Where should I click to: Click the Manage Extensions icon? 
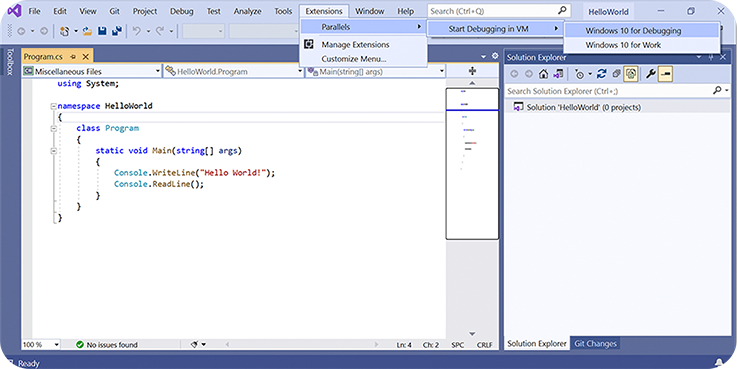pos(308,44)
